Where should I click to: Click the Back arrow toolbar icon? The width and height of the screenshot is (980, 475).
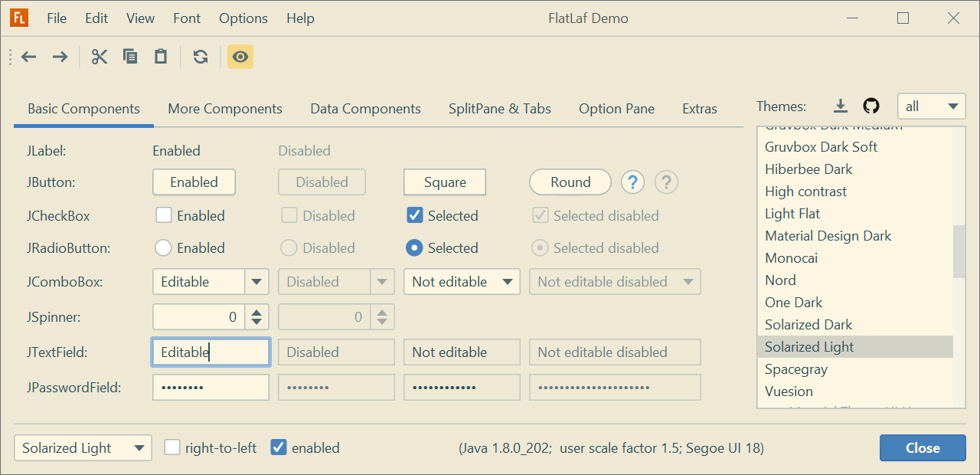tap(29, 57)
